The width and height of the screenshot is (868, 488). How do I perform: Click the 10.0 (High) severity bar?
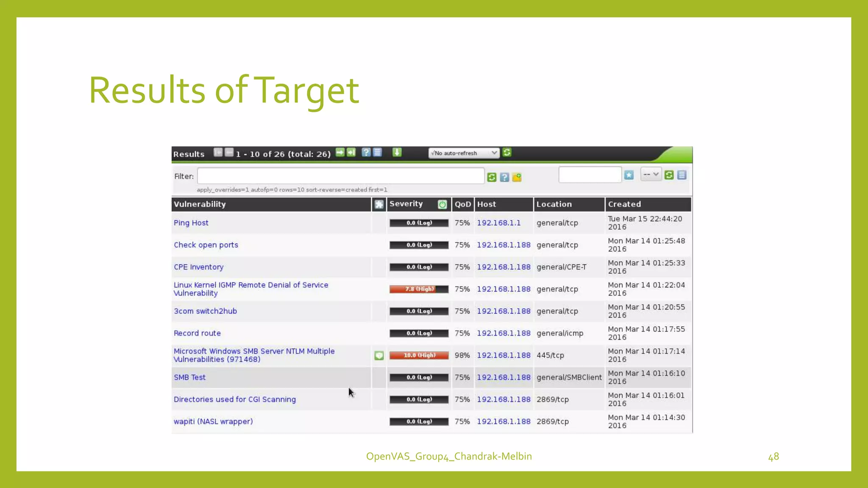pos(419,355)
